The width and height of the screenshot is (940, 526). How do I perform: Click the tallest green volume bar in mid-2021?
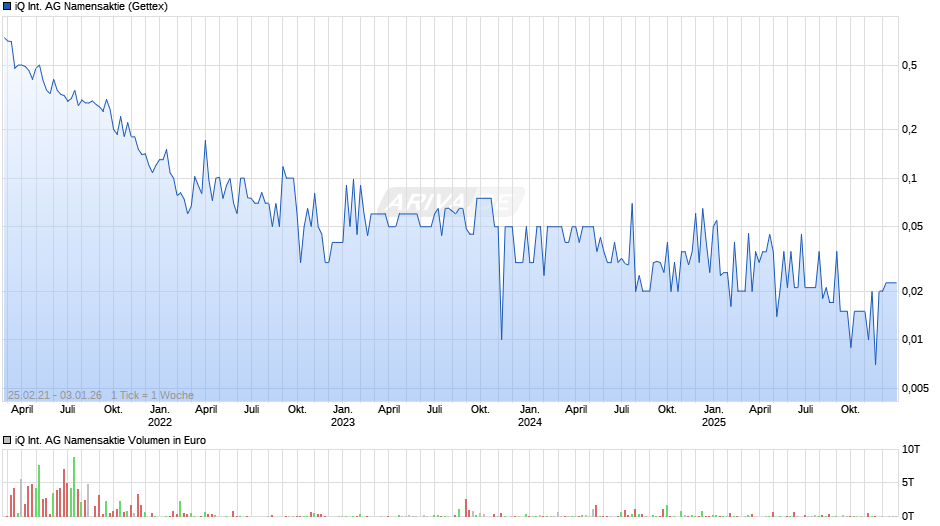coord(74,486)
